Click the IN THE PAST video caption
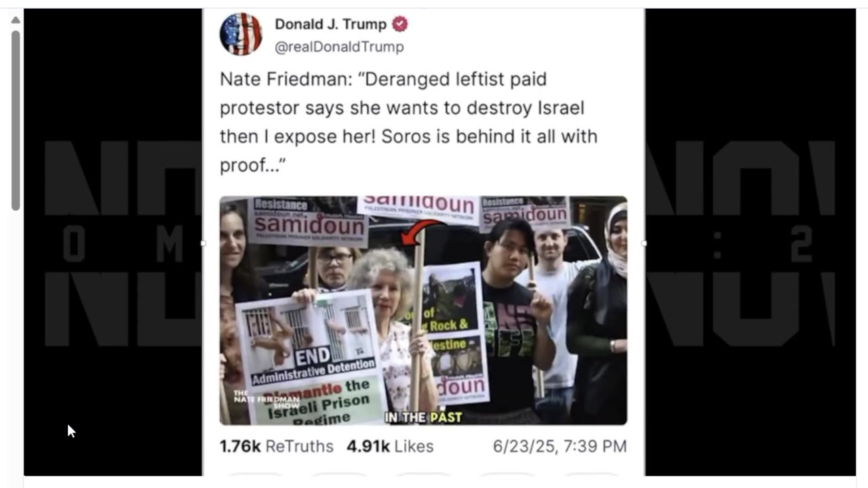 point(424,418)
